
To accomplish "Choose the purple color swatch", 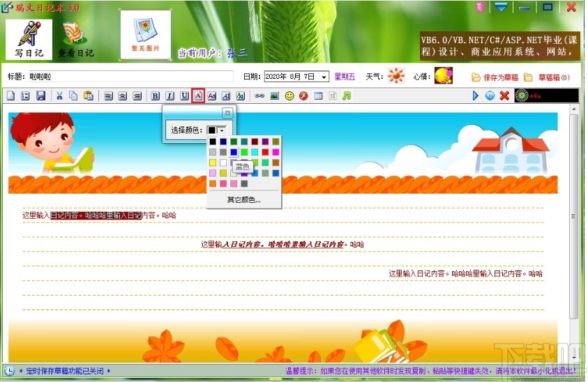I will click(x=265, y=142).
